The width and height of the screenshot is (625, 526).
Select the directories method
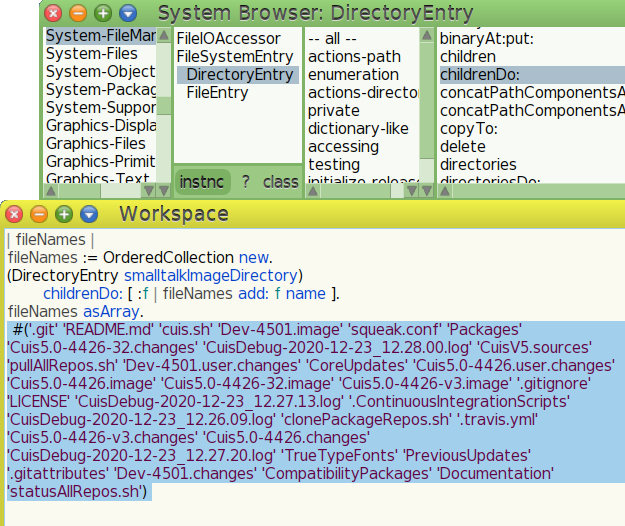click(x=478, y=164)
